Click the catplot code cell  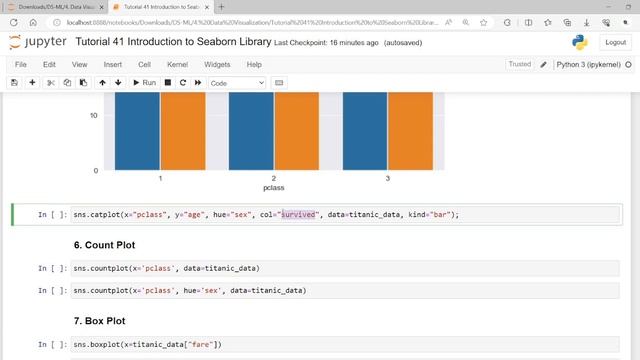coord(345,215)
